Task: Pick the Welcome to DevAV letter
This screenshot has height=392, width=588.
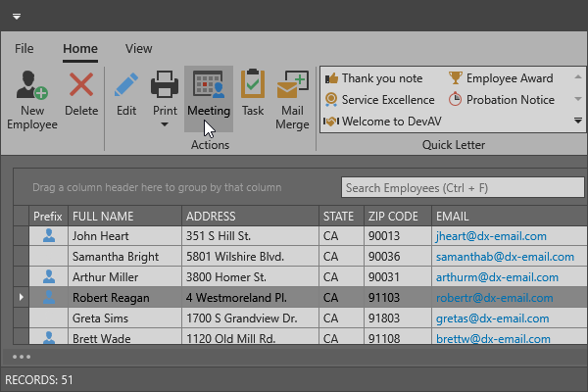Action: (382, 122)
